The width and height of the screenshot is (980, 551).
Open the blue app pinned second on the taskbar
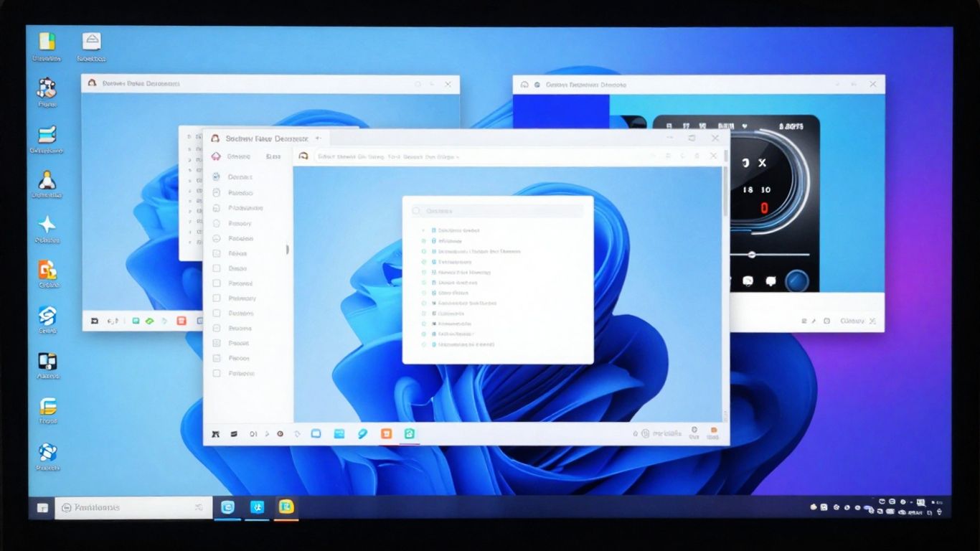point(257,507)
